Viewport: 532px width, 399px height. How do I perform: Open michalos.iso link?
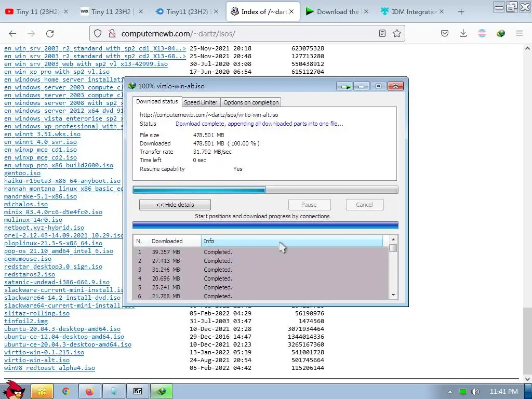pos(26,204)
